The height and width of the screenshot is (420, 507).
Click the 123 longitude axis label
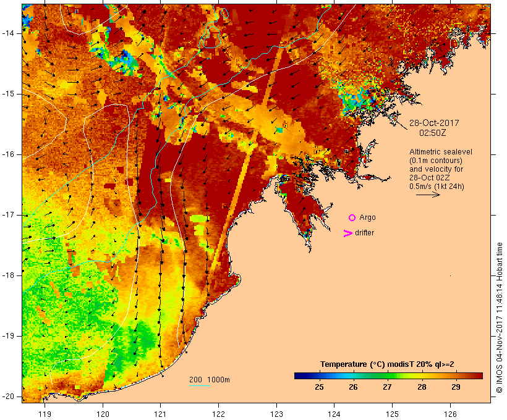(x=276, y=414)
